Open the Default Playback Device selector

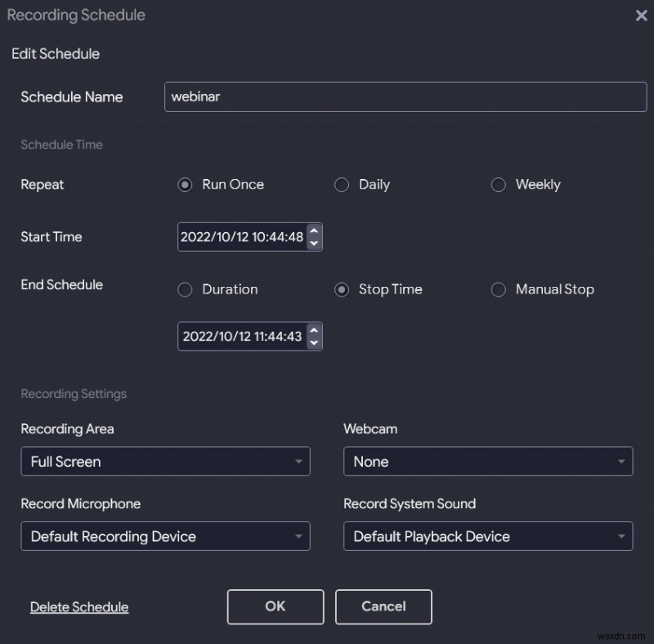[x=486, y=536]
